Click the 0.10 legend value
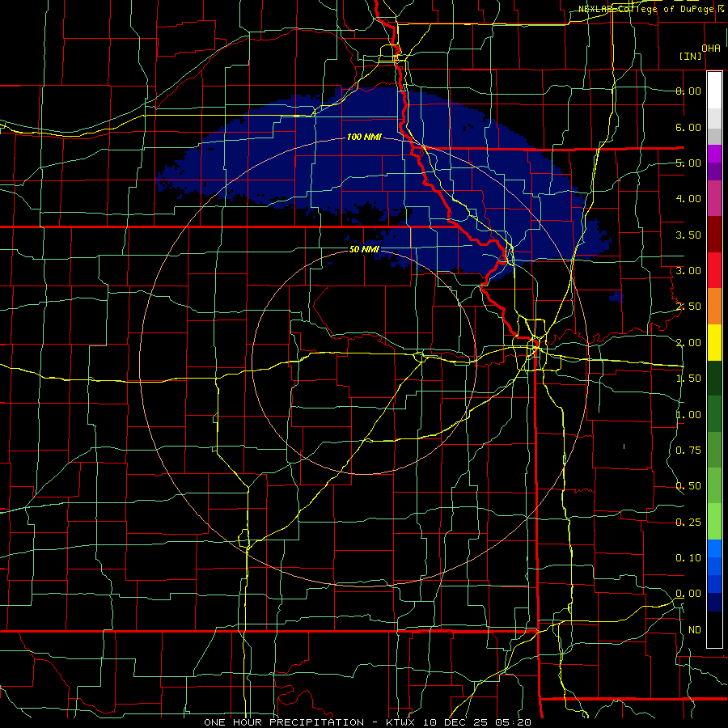 688,558
